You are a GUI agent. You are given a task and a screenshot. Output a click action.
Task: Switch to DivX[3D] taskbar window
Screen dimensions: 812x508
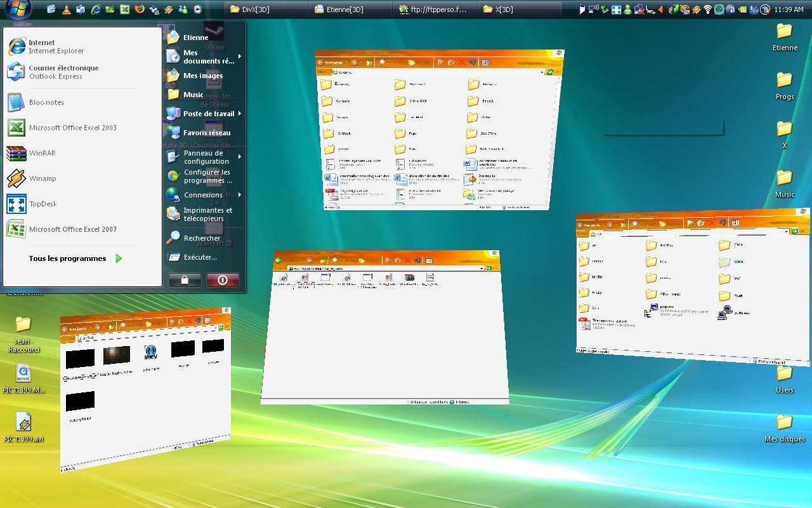coord(266,10)
